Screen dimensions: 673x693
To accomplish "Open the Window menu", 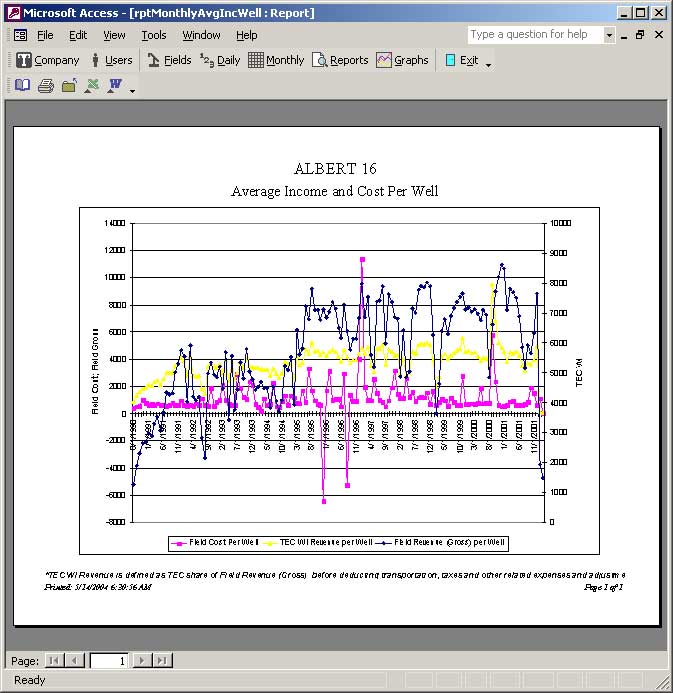I will coord(201,35).
